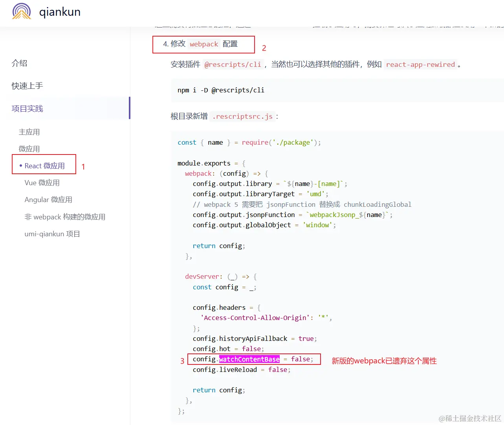Click the config.historyApiFallback line

tap(255, 339)
